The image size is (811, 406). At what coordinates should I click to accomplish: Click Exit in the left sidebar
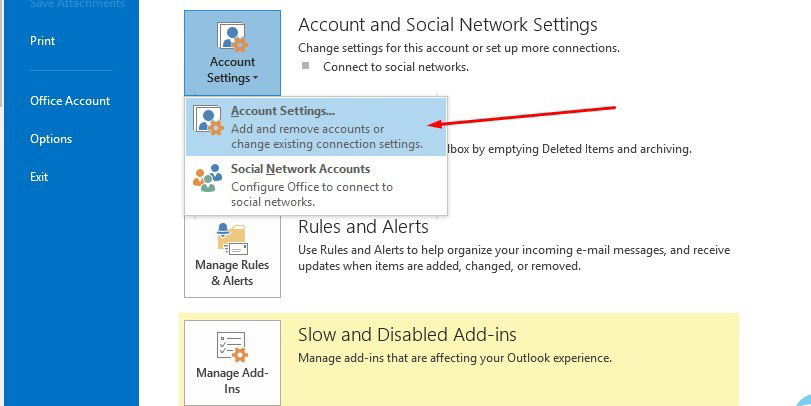(x=39, y=177)
